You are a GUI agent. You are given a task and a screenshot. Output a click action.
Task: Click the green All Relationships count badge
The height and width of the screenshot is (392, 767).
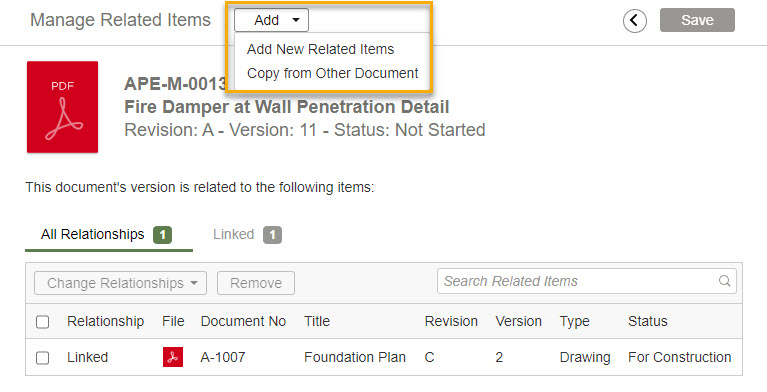click(x=162, y=235)
